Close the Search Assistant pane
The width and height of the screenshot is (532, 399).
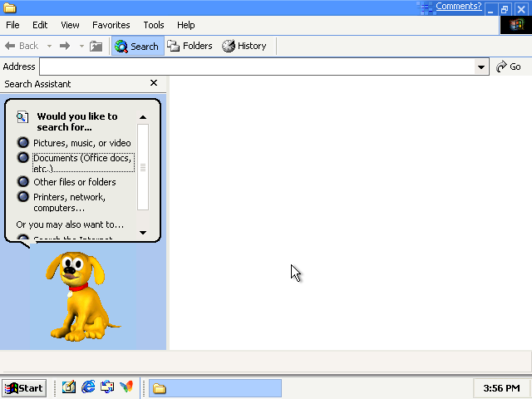pos(154,83)
